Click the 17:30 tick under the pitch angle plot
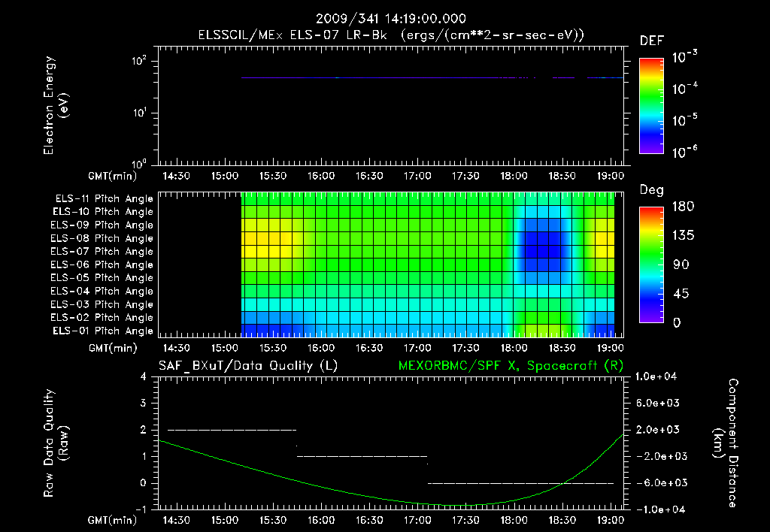The width and height of the screenshot is (770, 532). click(465, 349)
